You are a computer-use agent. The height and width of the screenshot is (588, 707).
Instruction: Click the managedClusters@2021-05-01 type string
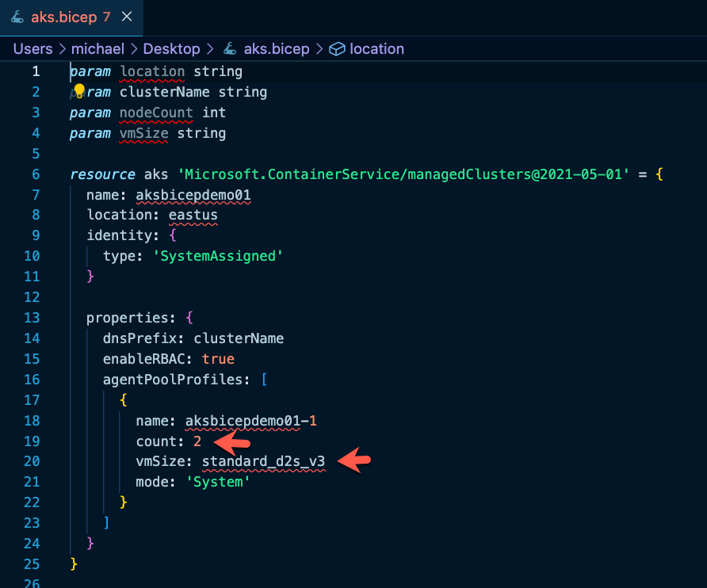(403, 174)
